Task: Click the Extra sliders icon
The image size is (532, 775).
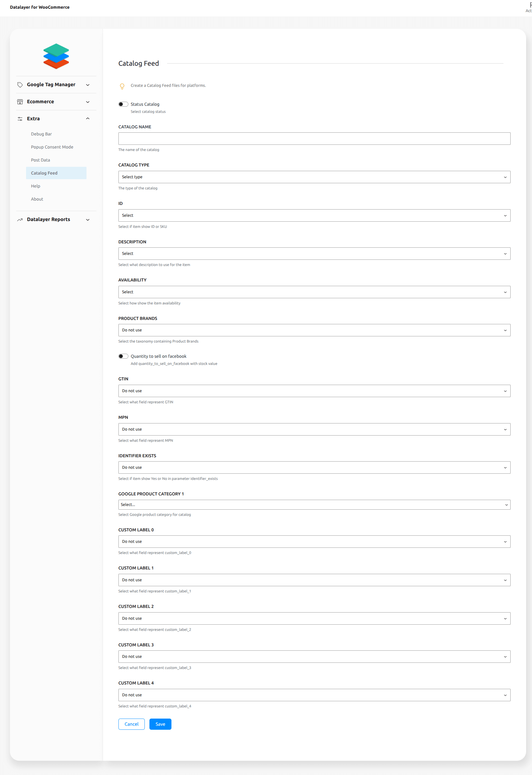Action: coord(20,119)
